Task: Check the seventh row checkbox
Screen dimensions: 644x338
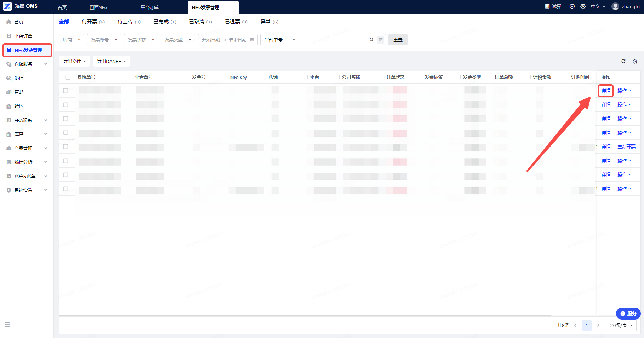Action: 65,174
